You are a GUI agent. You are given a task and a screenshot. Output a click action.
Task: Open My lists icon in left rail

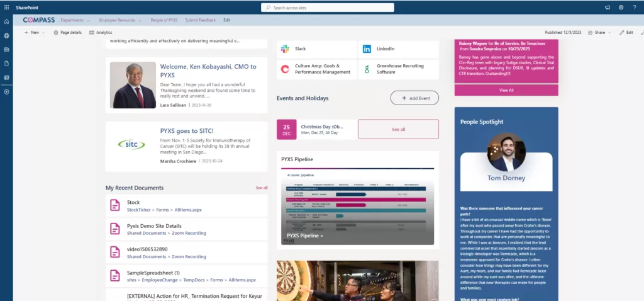(x=6, y=77)
